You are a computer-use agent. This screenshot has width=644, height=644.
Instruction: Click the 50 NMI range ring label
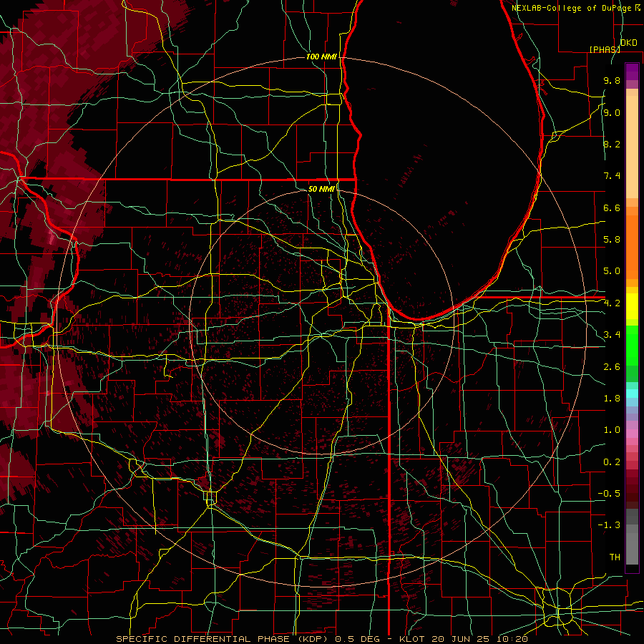(x=321, y=189)
